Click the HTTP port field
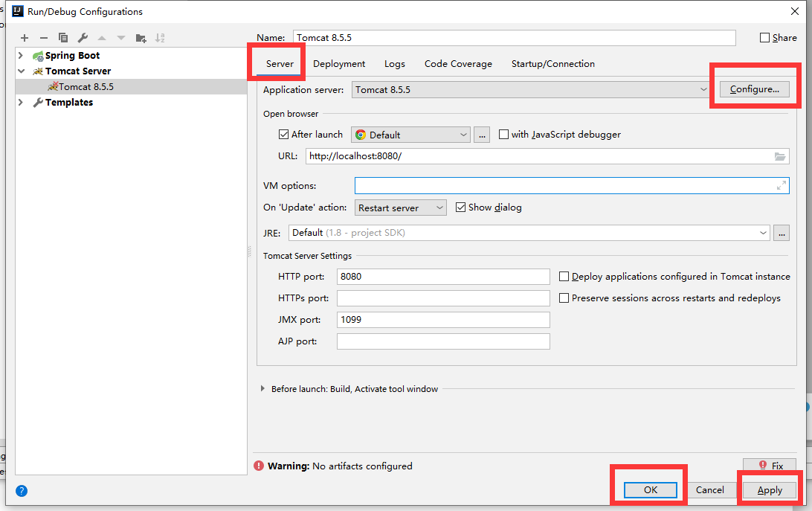 point(443,276)
